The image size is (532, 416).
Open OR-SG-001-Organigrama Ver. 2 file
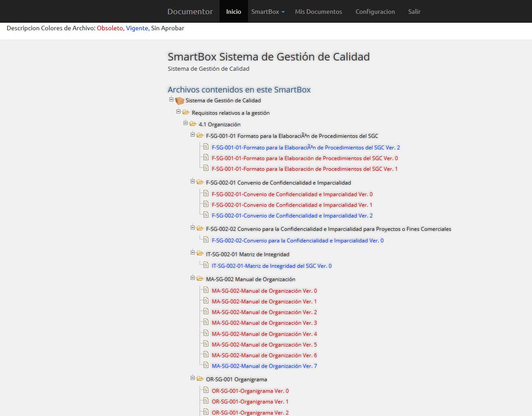tap(250, 413)
